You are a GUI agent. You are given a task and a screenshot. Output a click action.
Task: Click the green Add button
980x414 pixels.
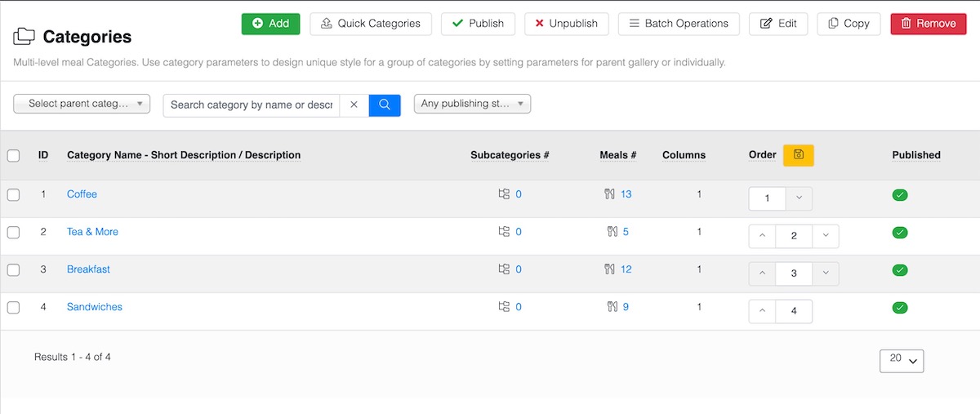click(270, 24)
